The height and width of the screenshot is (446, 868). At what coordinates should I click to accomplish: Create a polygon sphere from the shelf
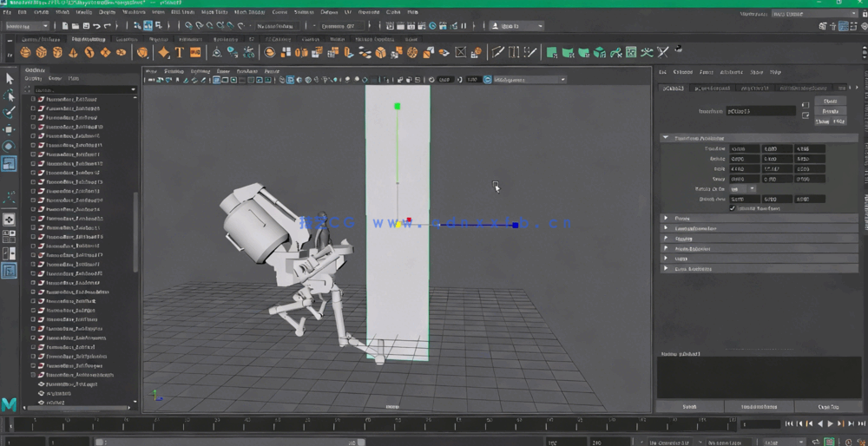(x=26, y=53)
